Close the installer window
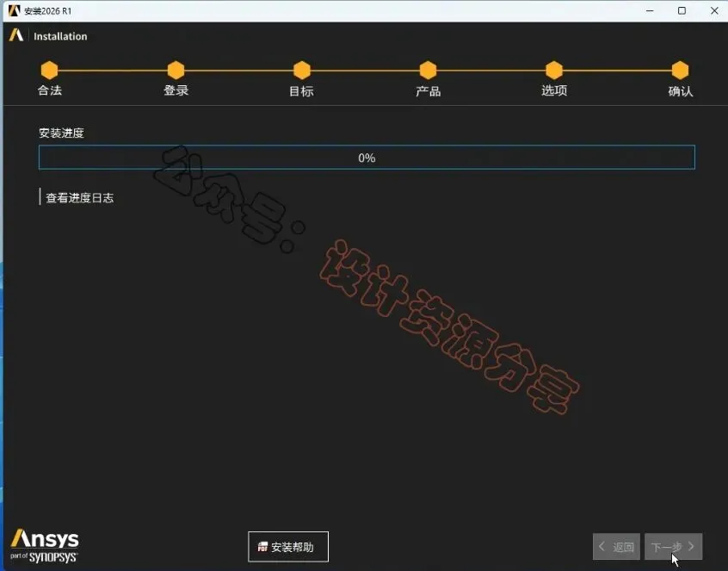Image resolution: width=728 pixels, height=571 pixels. click(714, 10)
